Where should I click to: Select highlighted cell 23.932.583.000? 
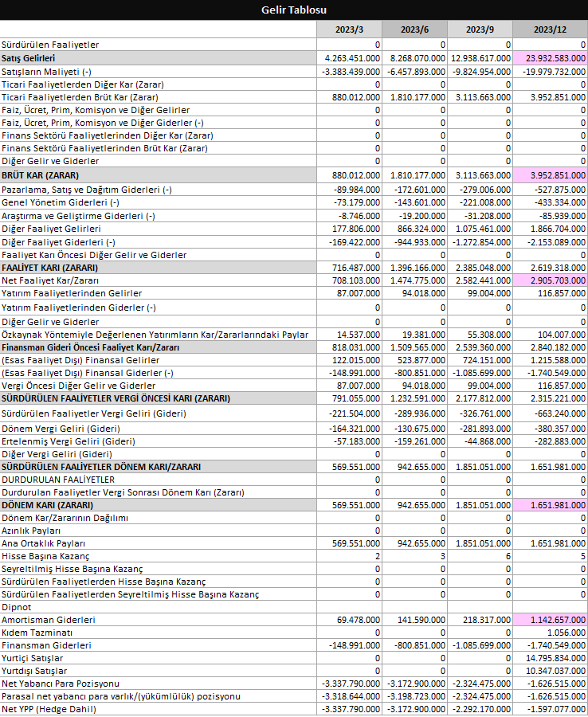coord(550,58)
